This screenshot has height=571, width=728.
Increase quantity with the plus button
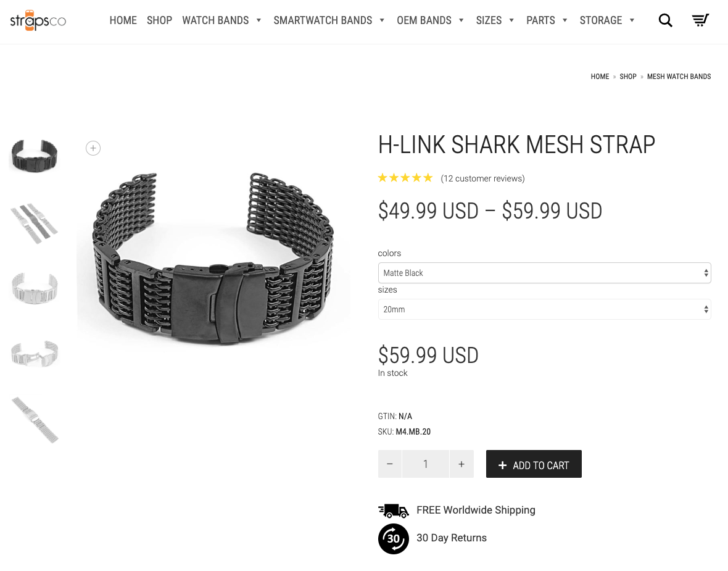pyautogui.click(x=461, y=464)
